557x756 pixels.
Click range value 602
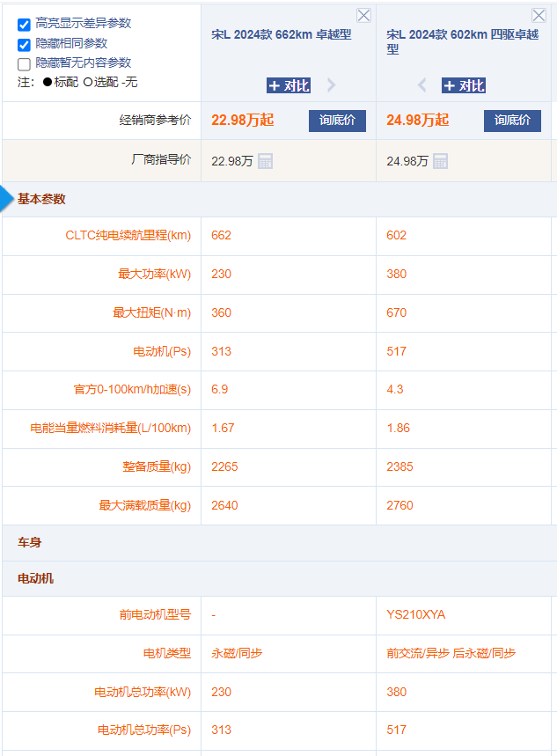(396, 235)
